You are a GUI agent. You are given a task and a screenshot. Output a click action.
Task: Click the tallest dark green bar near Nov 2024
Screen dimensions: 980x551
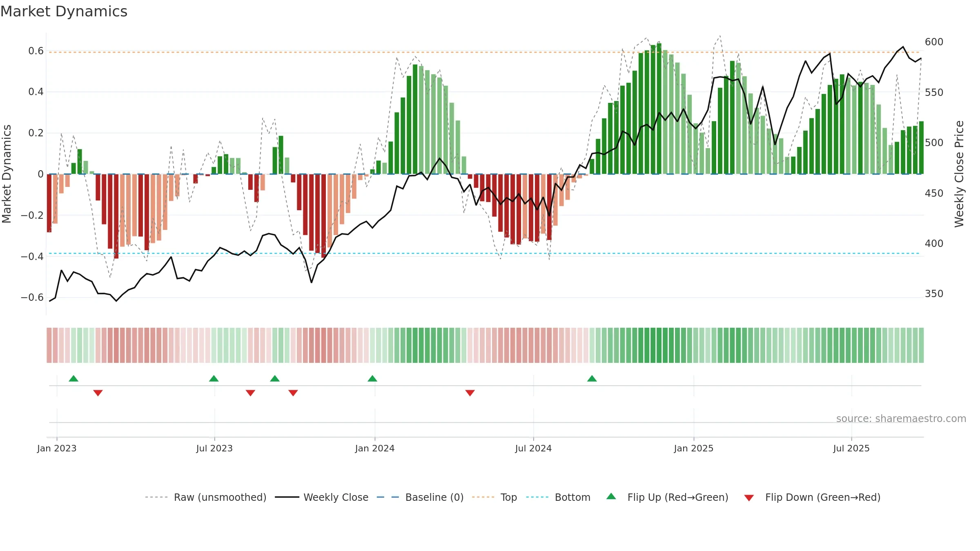[659, 109]
